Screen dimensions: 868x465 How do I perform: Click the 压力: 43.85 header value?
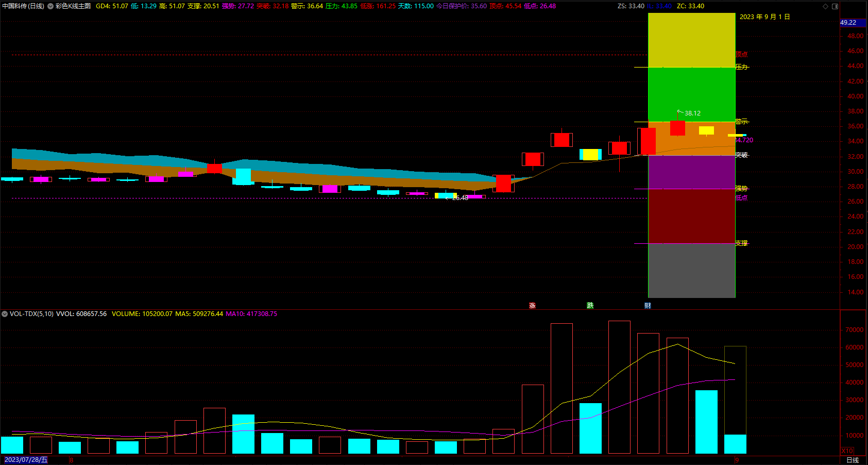[x=342, y=6]
